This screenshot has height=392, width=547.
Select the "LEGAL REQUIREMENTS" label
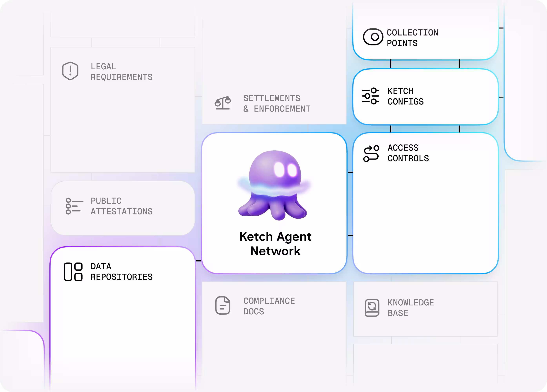(x=122, y=72)
